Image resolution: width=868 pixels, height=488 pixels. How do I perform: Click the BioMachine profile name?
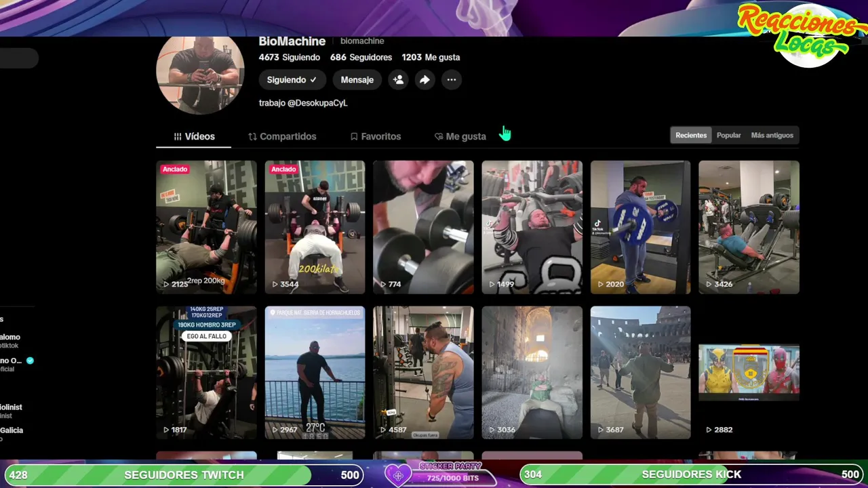pyautogui.click(x=292, y=41)
